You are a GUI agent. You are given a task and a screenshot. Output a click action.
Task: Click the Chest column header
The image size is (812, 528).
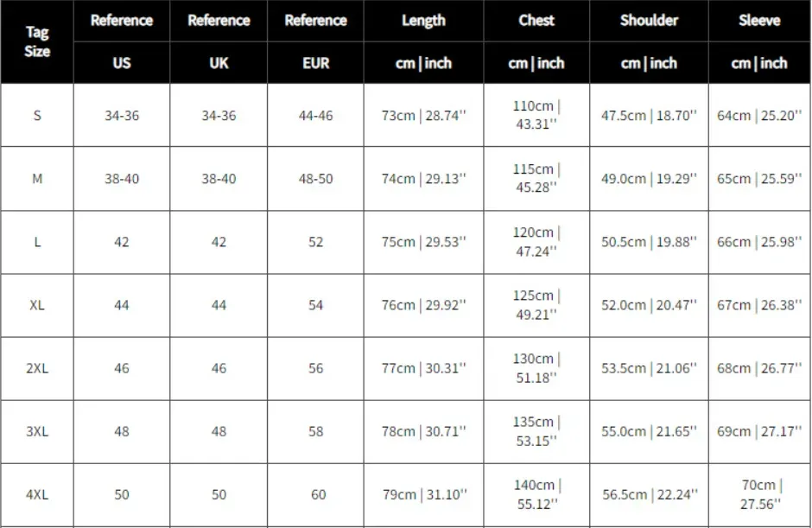coord(536,21)
